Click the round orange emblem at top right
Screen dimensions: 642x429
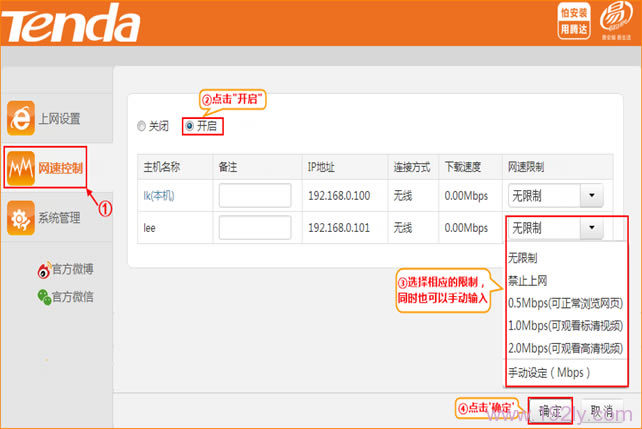point(614,22)
